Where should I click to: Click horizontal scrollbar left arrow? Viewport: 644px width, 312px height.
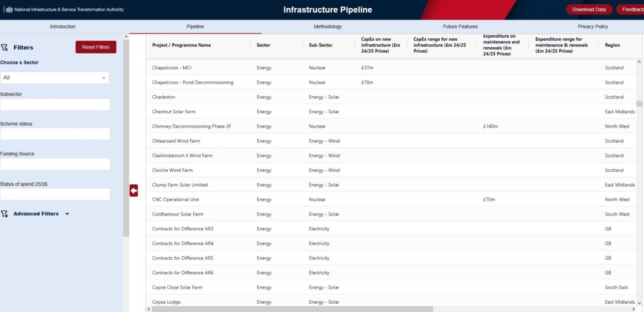[x=148, y=309]
